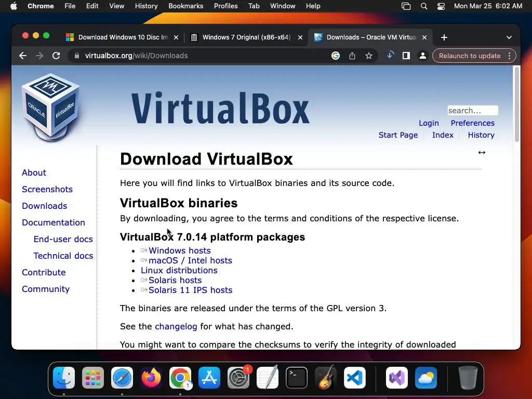
Task: Click Relaunch to update button
Action: 470,56
